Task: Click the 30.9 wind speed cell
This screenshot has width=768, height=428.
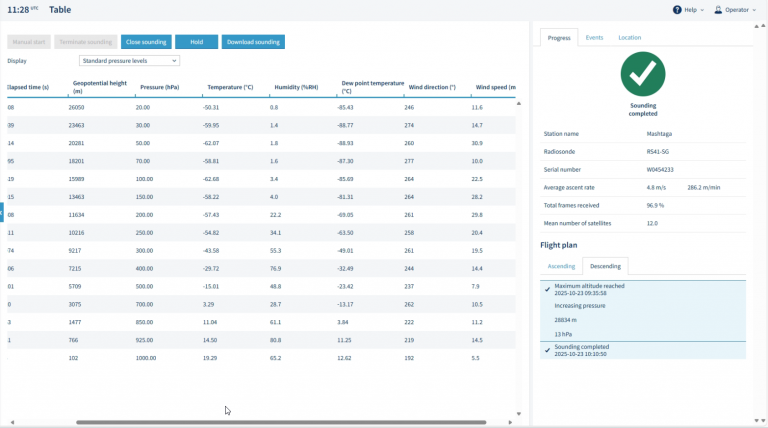Action: tap(477, 143)
